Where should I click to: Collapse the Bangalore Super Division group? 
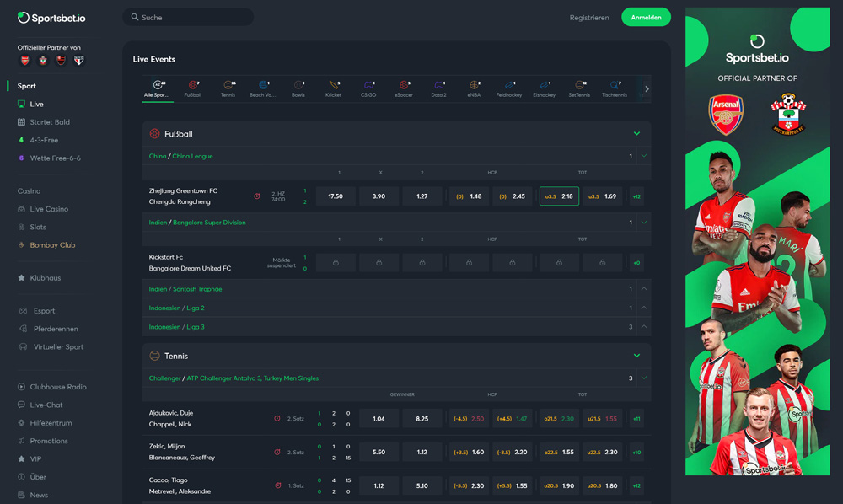[x=643, y=223]
